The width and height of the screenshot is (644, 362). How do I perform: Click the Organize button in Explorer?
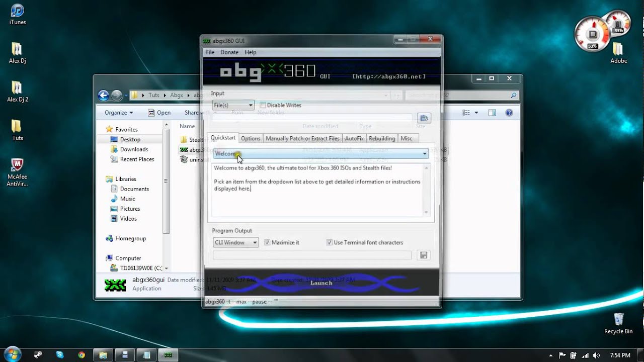pos(119,113)
